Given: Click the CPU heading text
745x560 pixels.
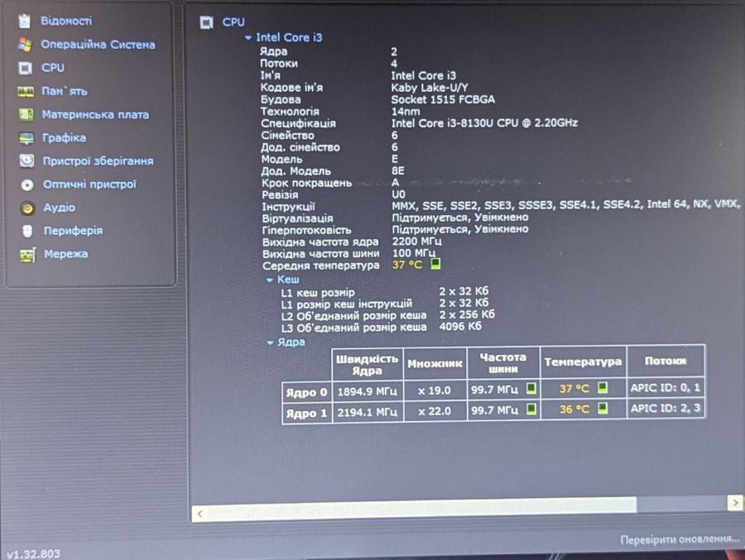Looking at the screenshot, I should point(233,22).
